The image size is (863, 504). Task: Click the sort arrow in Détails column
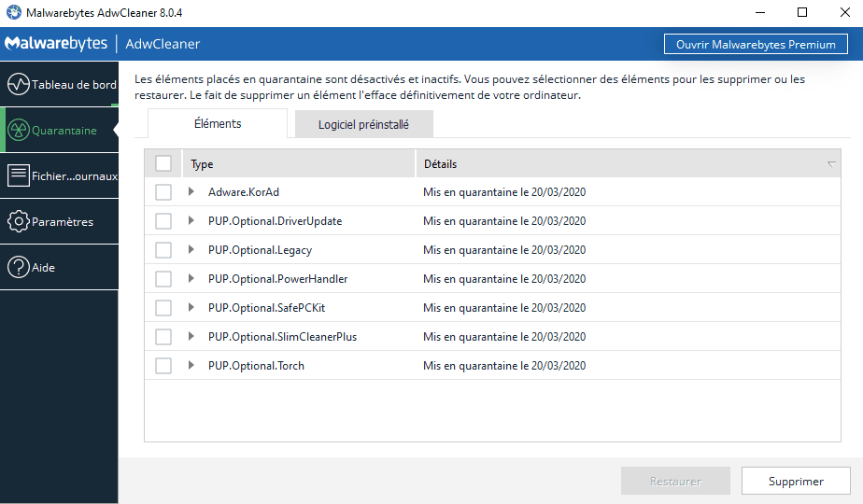[x=831, y=164]
